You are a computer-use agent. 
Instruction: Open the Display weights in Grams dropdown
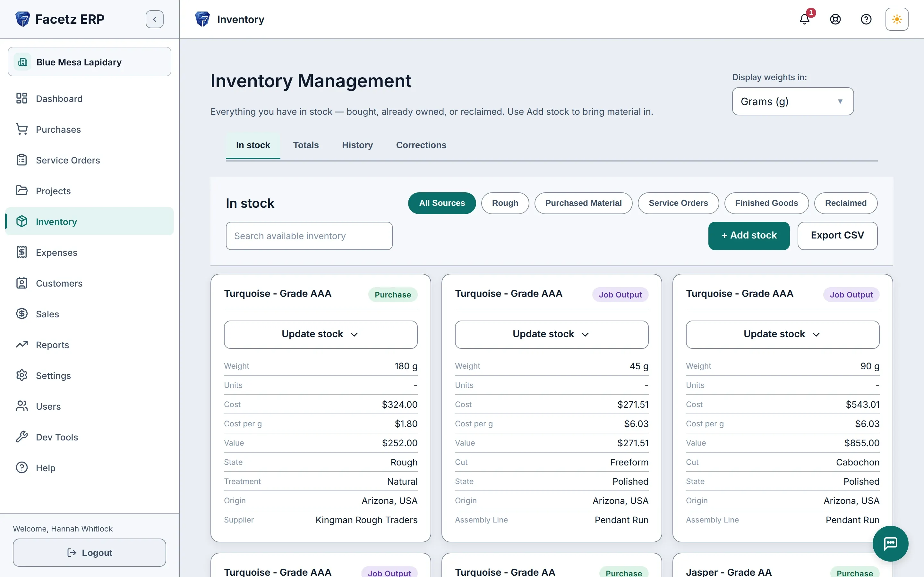click(x=793, y=102)
